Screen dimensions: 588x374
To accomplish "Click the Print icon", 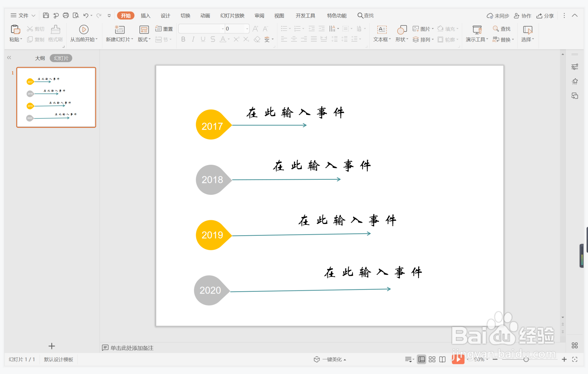I will 66,15.
